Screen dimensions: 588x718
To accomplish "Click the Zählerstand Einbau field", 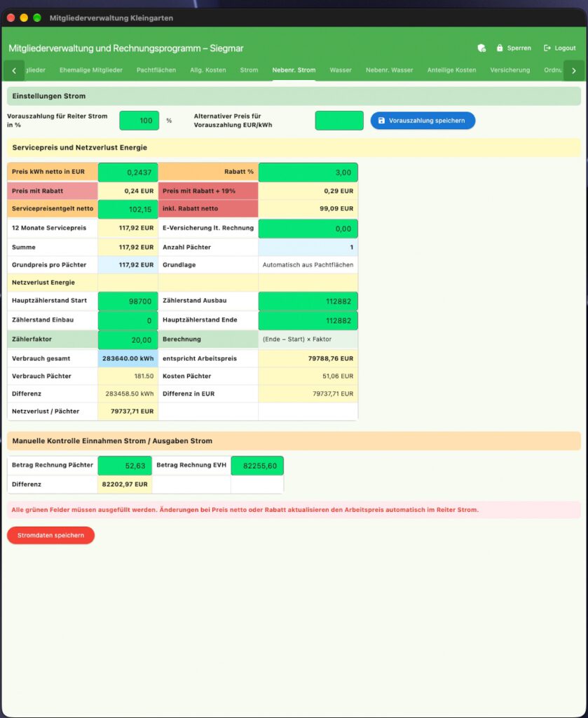I will (x=128, y=320).
